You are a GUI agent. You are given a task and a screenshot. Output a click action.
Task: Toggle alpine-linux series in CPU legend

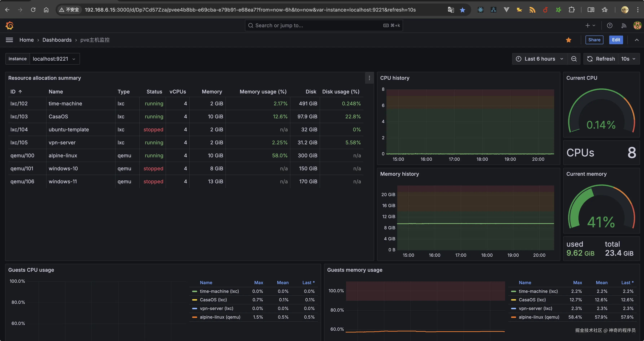(x=220, y=317)
